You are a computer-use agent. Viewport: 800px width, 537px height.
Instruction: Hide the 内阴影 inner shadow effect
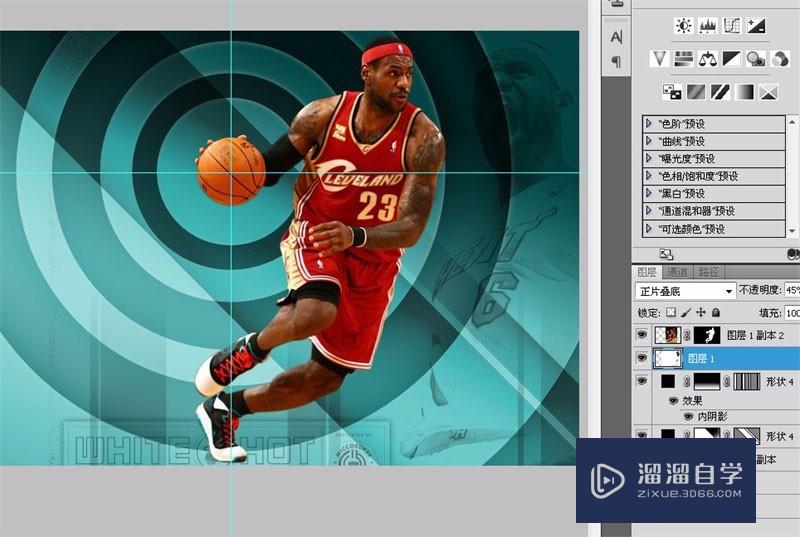pos(688,417)
